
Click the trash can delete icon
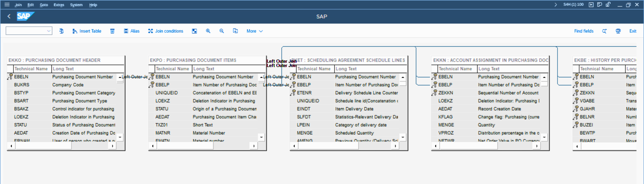pyautogui.click(x=112, y=31)
